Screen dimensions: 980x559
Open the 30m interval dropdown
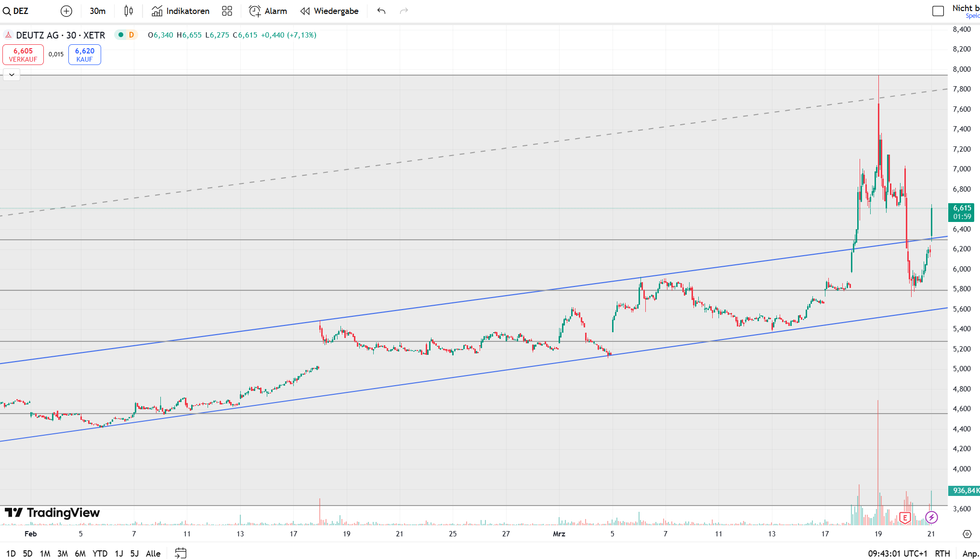click(97, 11)
